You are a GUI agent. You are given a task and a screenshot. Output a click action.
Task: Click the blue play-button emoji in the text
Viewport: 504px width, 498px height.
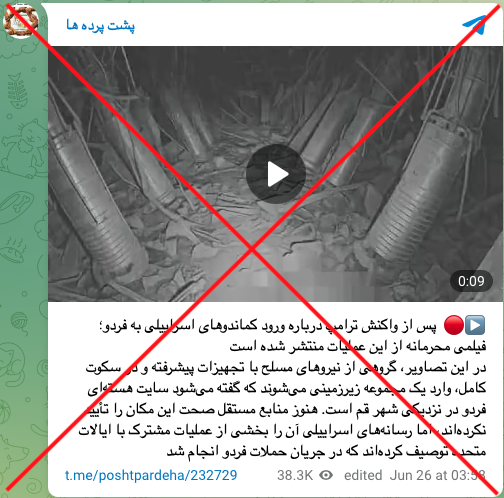(x=475, y=325)
